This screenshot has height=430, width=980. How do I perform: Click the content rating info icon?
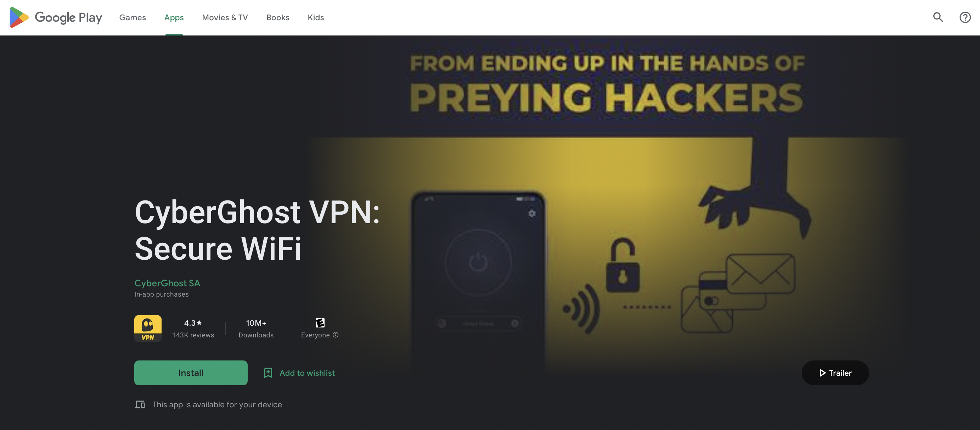[x=336, y=335]
